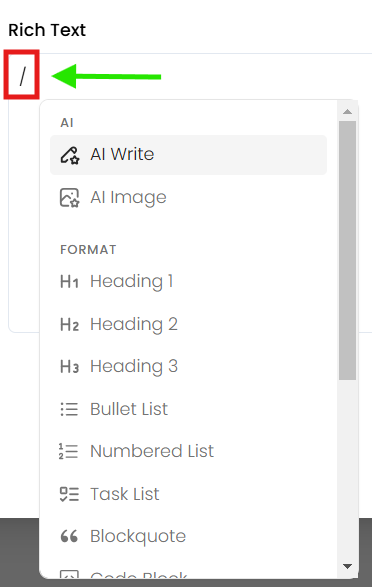The width and height of the screenshot is (372, 587).
Task: Click the scrollbar up arrow
Action: (347, 112)
